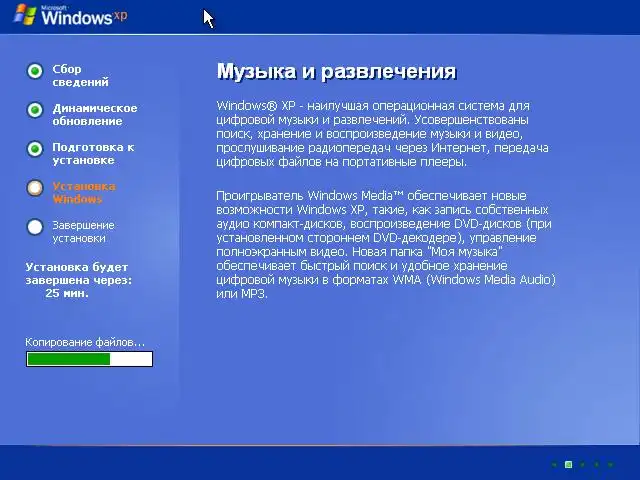Select the Сбор сведений step label
This screenshot has width=640, height=480.
click(80, 76)
